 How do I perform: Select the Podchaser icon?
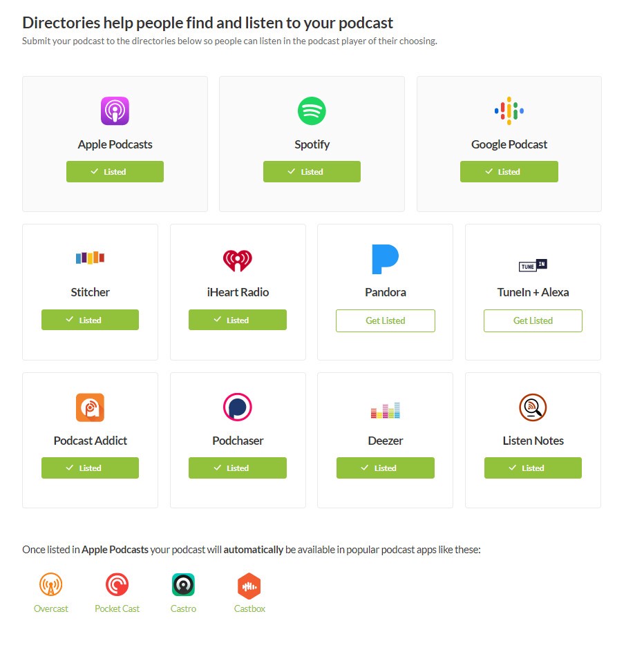(x=238, y=407)
